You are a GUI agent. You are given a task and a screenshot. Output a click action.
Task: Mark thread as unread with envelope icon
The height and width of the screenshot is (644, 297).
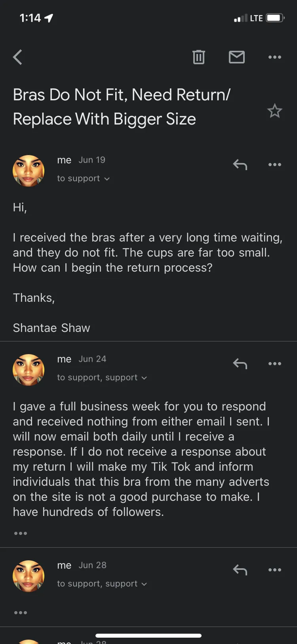(237, 57)
